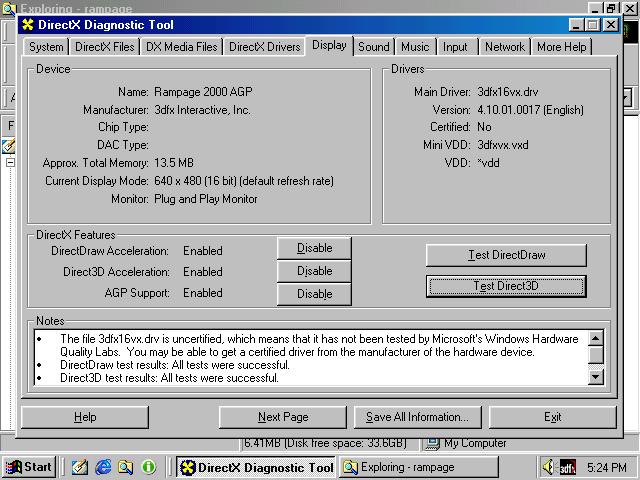Switch to the Sound tab
This screenshot has height=480, width=640.
[373, 46]
